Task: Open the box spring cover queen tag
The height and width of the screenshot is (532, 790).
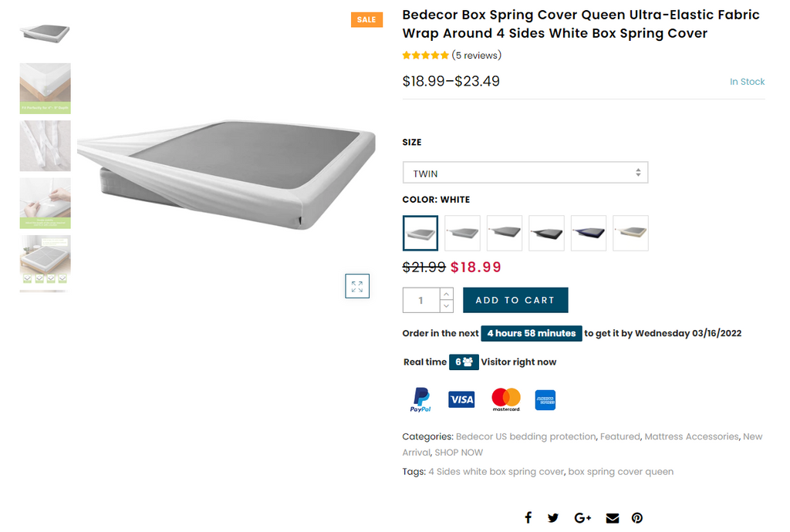Action: point(620,471)
